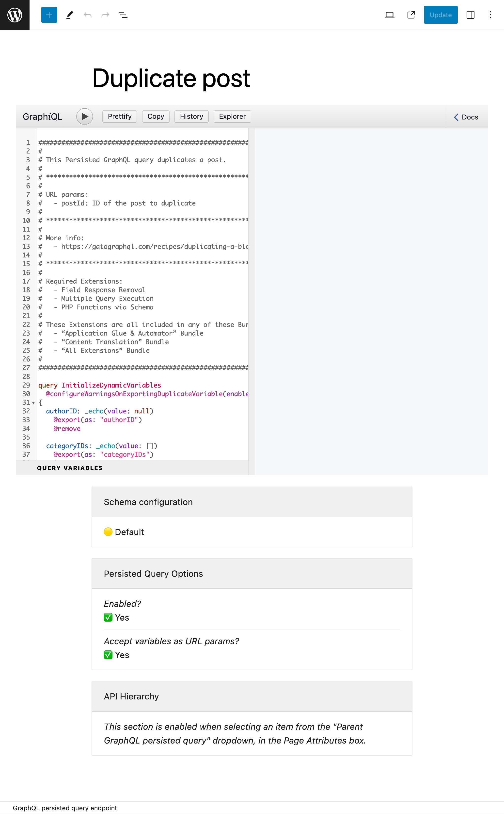Screen dimensions: 504x814
Task: Click the undo arrow icon
Action: (87, 15)
